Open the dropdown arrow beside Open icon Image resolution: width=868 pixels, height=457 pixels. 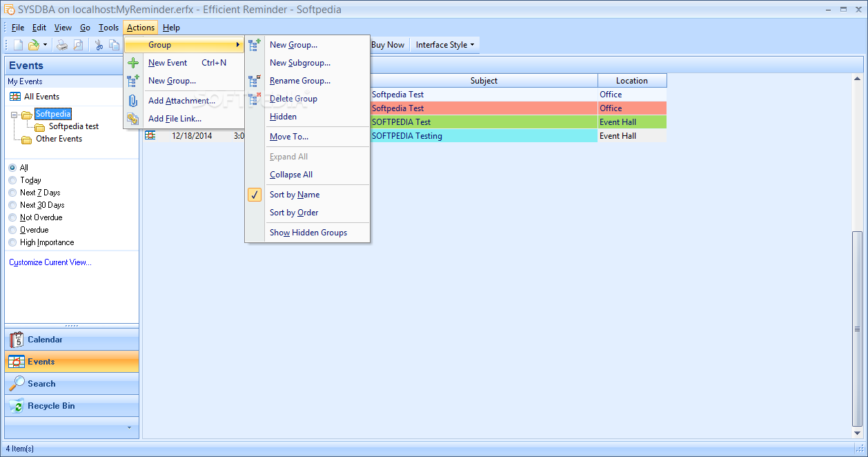pos(46,45)
